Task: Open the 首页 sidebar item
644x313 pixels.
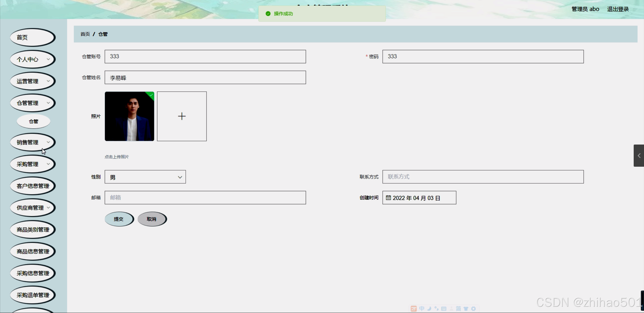Action: point(33,38)
